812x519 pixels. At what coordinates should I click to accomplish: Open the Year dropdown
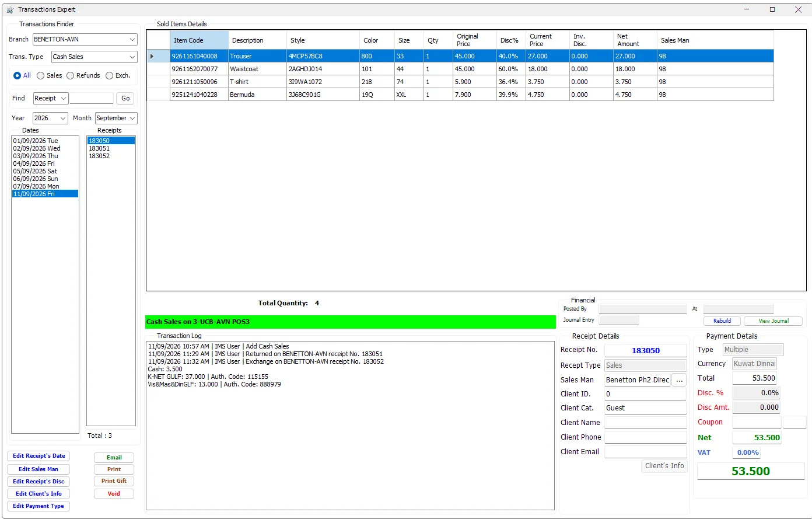63,118
